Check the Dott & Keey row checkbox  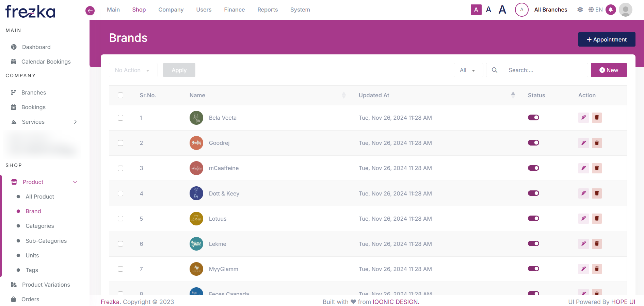[x=120, y=193]
